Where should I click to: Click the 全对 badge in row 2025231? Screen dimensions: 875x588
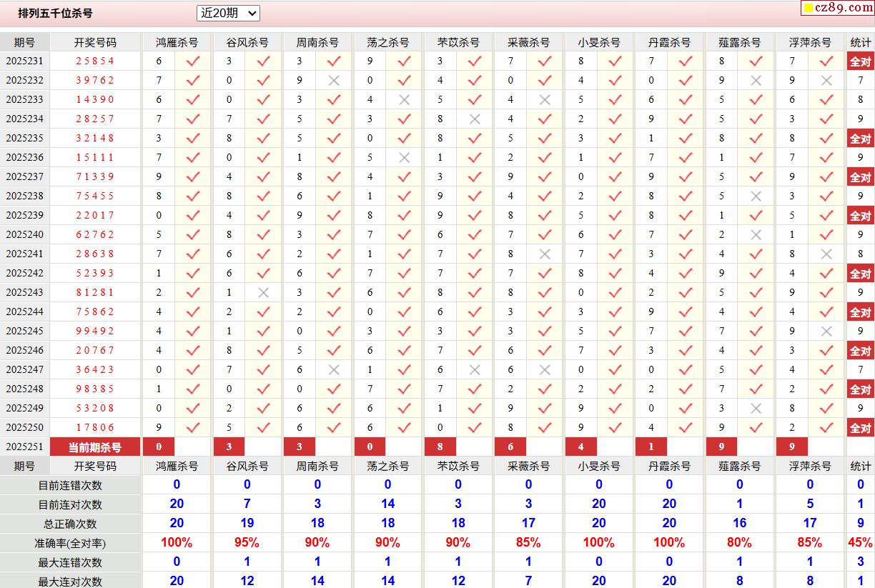[860, 61]
